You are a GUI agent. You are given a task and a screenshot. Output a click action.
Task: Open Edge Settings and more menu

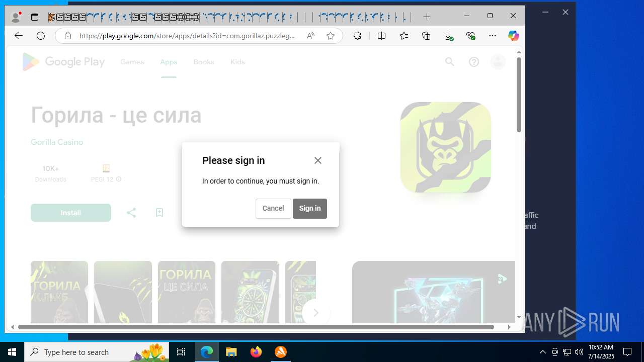pos(493,36)
